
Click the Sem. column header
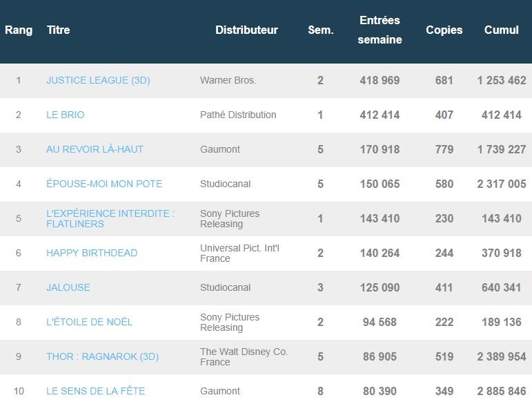(320, 30)
